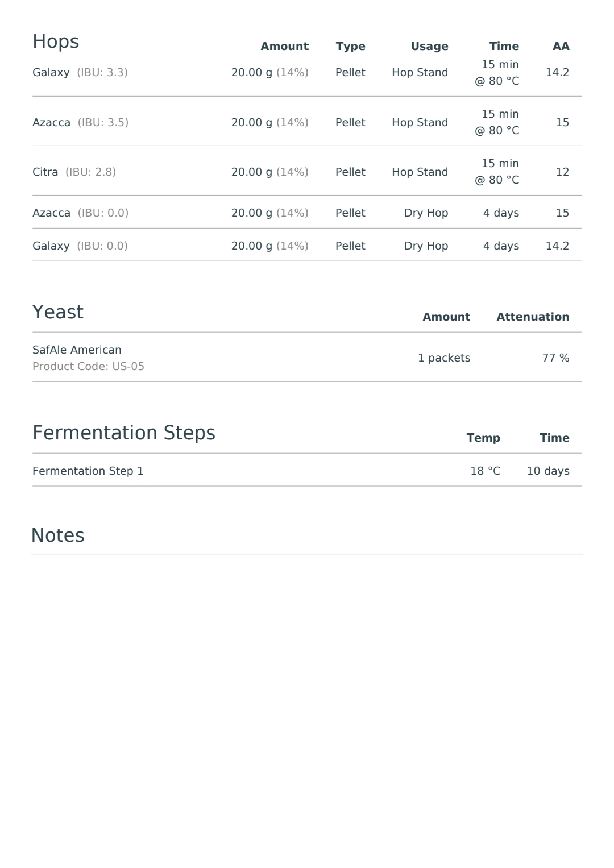This screenshot has height=868, width=614.
Task: Select the Citra hop name
Action: coord(45,172)
